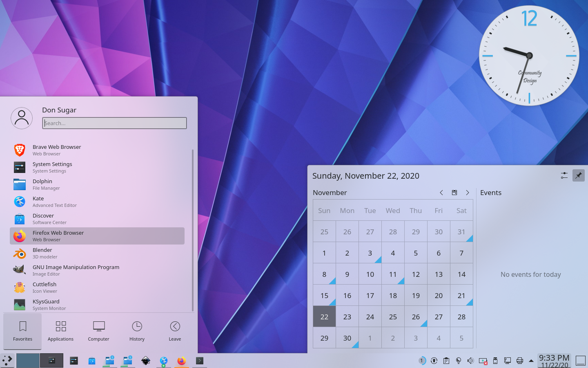This screenshot has width=588, height=368.
Task: Expand hidden system tray icons arrow
Action: pos(531,361)
